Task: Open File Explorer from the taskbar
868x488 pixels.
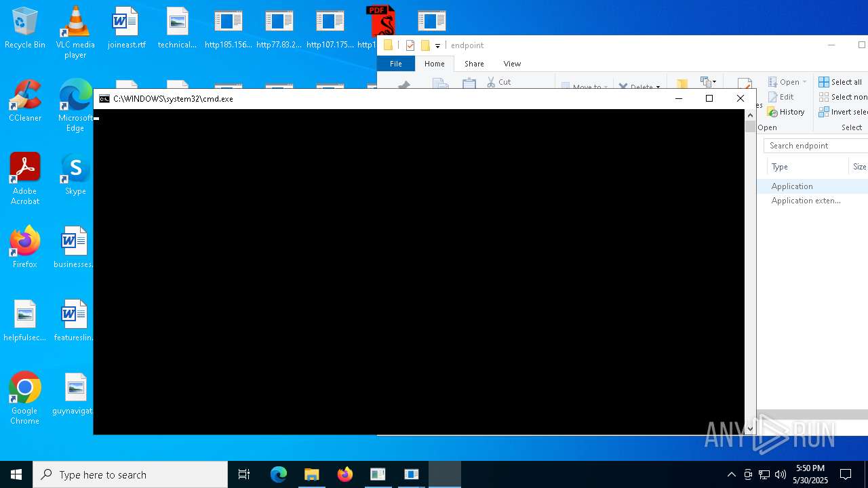Action: point(311,474)
